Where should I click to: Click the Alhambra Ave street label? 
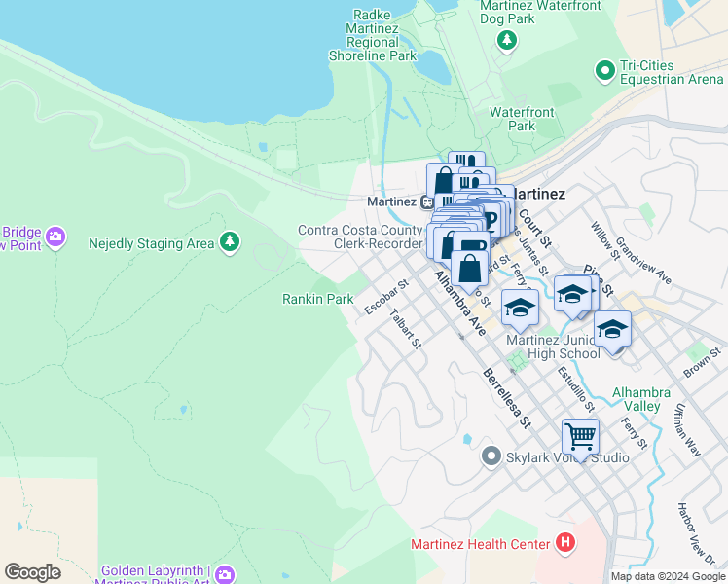point(459,303)
